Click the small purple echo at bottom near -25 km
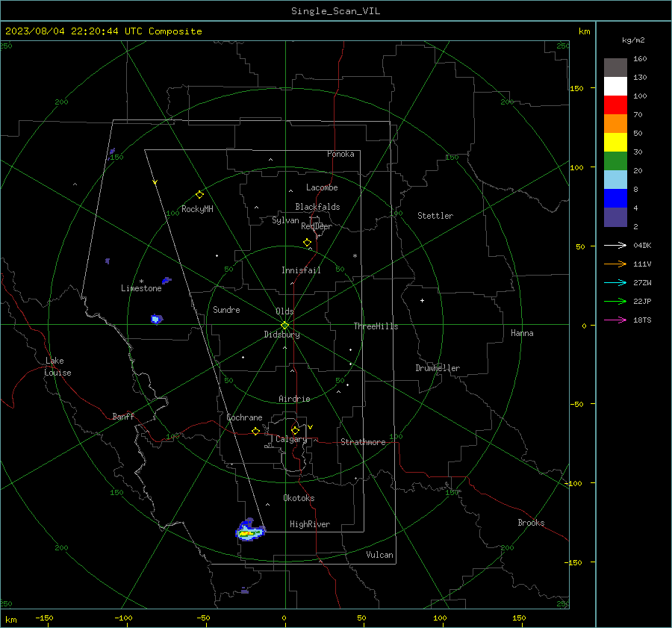The height and width of the screenshot is (628, 672). [244, 591]
